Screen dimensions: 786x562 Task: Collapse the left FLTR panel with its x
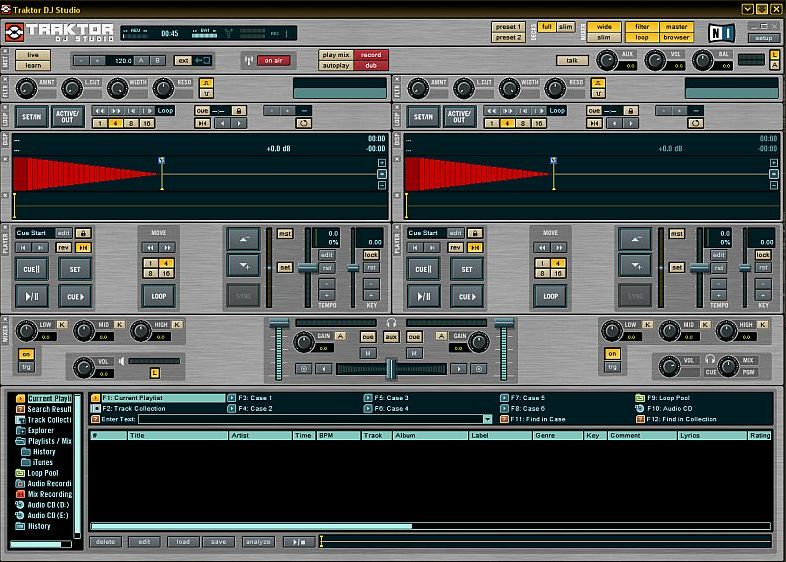tap(6, 79)
